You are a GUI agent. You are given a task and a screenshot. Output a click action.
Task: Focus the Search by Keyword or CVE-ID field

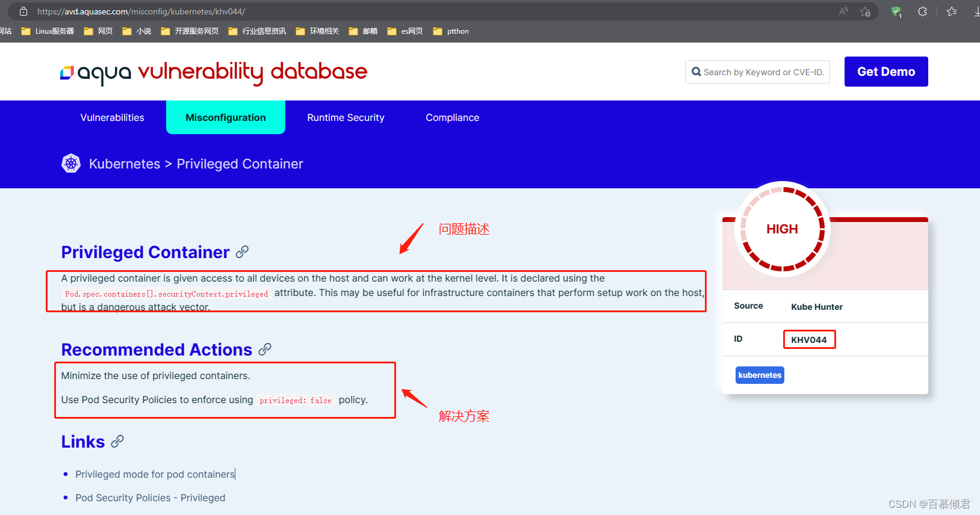[757, 72]
